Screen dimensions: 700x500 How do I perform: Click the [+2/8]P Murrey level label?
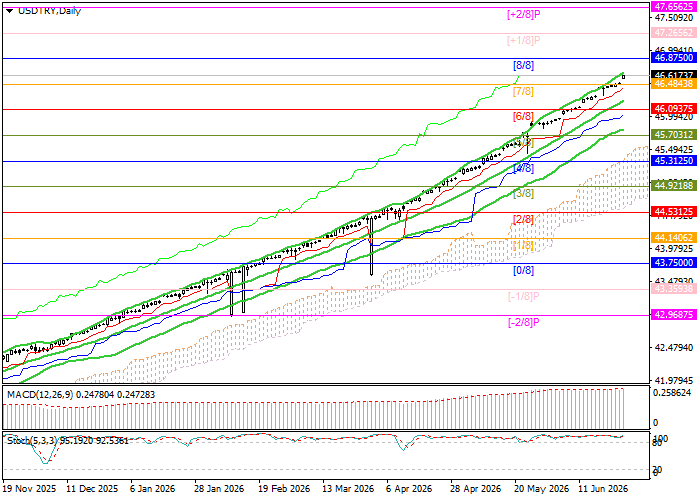point(524,14)
